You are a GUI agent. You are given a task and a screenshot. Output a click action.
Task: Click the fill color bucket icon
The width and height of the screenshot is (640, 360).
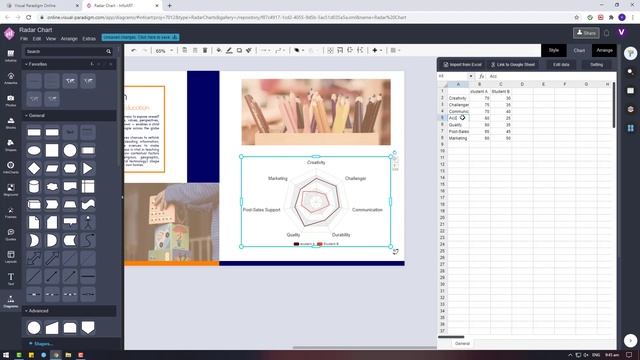coord(219,50)
